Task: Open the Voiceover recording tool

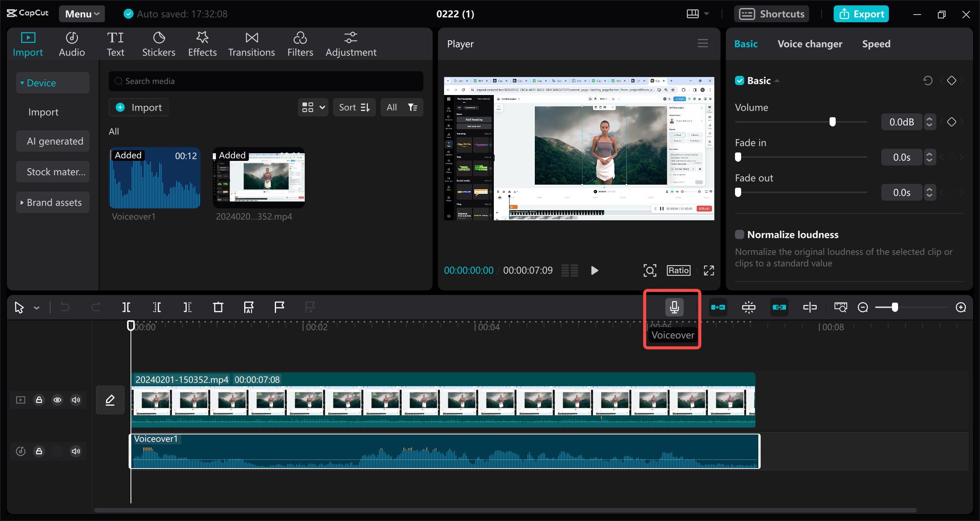Action: point(673,307)
